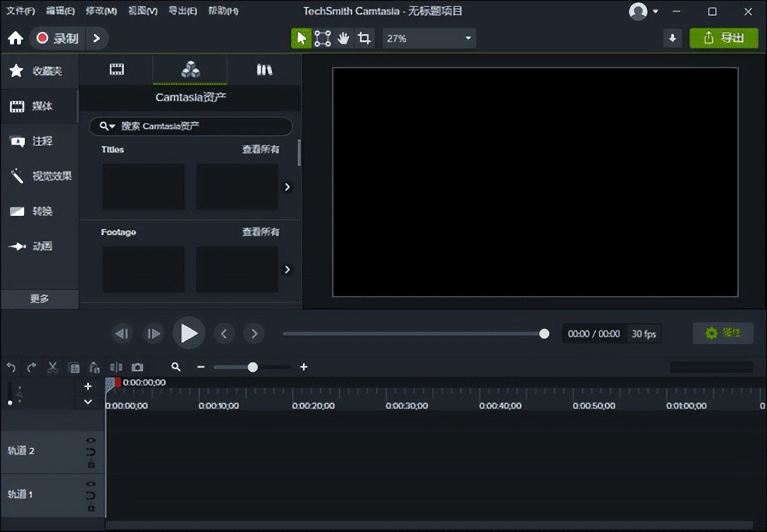767x532 pixels.
Task: Click the download arrow icon beside 导出
Action: tap(672, 38)
